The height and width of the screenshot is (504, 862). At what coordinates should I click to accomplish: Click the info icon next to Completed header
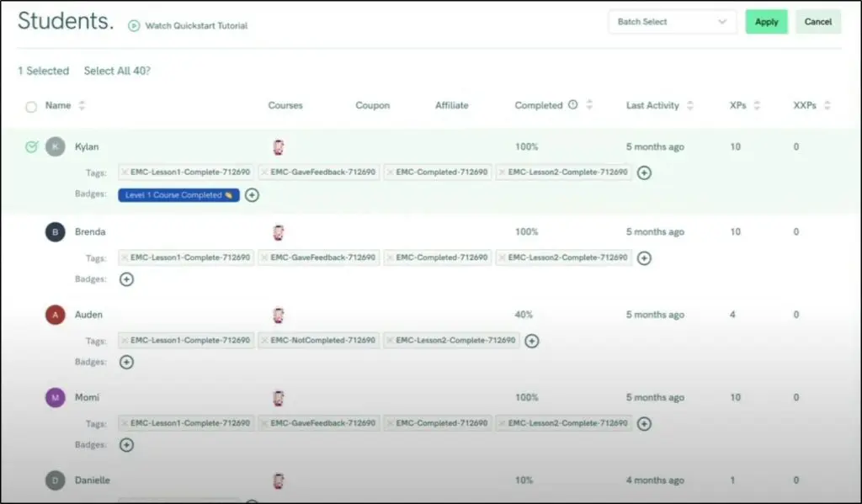tap(573, 105)
